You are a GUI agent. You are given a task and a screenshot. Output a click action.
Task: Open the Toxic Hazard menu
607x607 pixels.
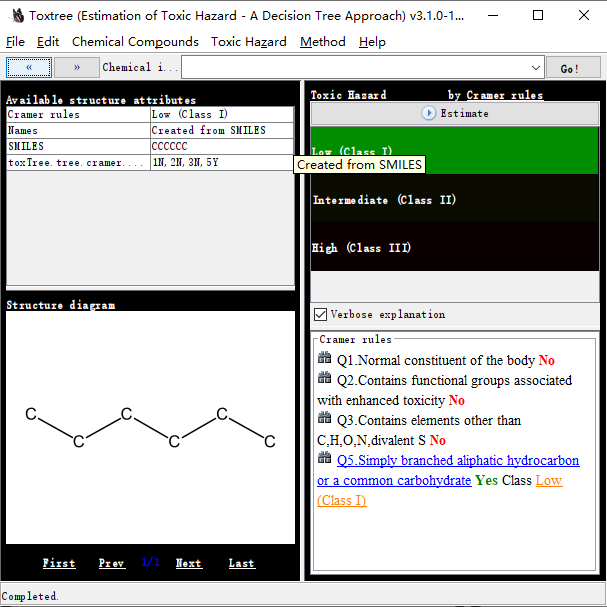(248, 42)
